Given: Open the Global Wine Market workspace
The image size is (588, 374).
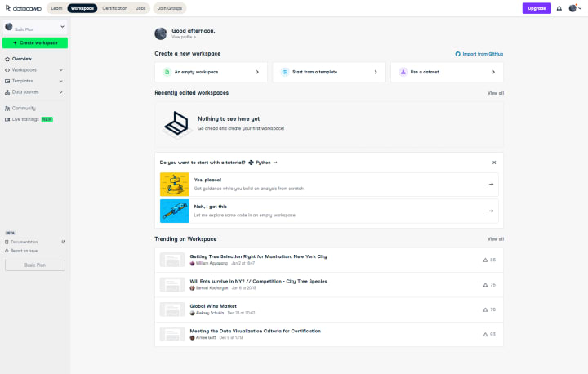Looking at the screenshot, I should (213, 306).
